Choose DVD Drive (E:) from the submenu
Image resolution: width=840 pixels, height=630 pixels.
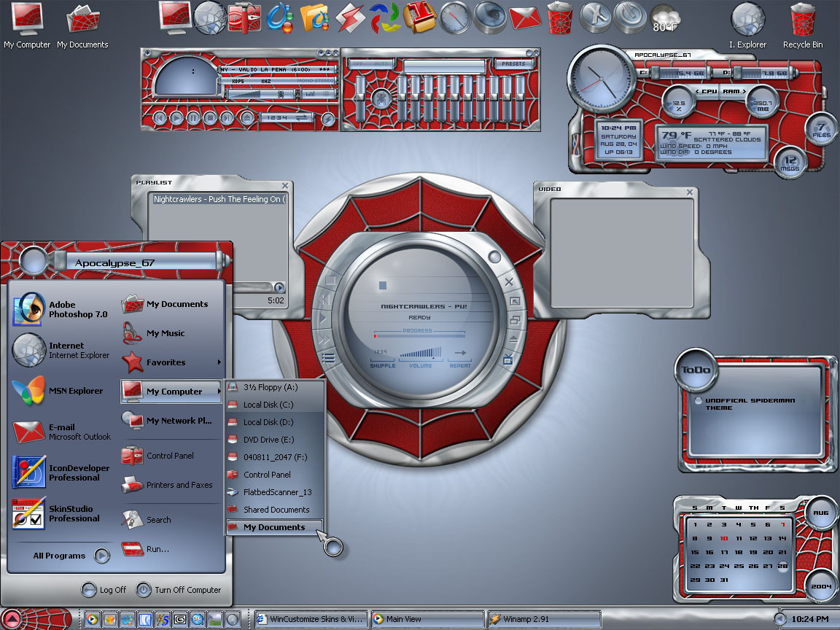pyautogui.click(x=276, y=440)
